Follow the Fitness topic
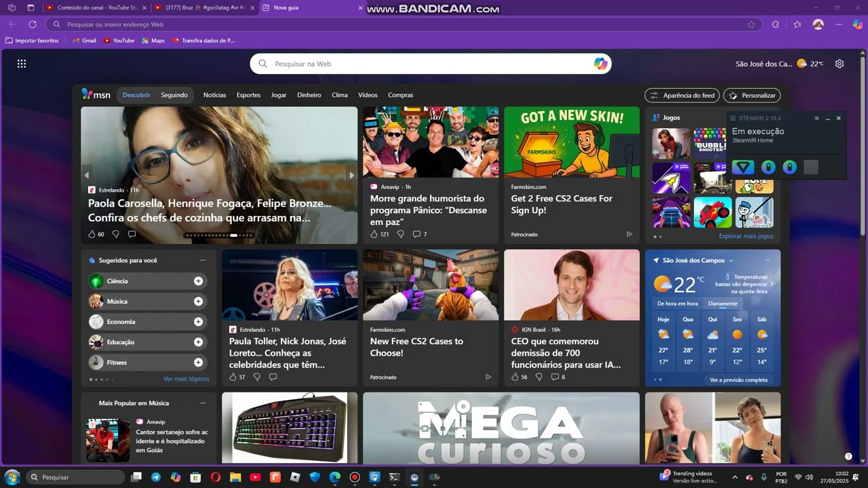This screenshot has height=488, width=868. tap(198, 362)
